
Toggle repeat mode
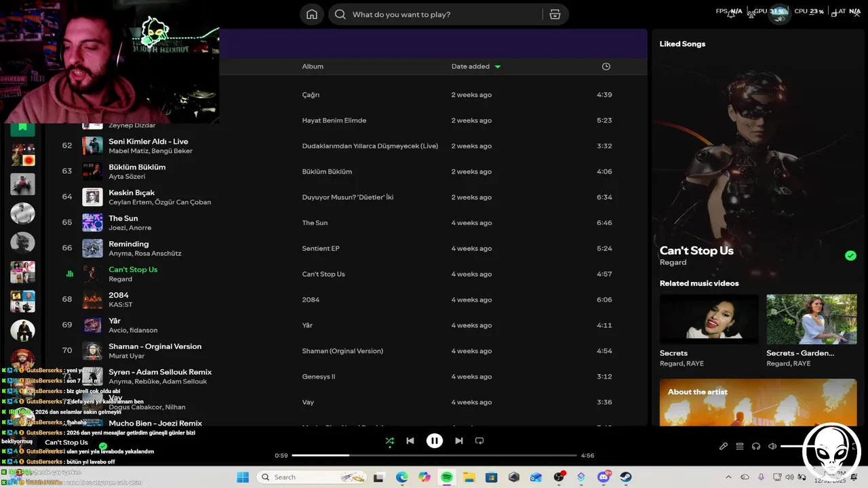tap(479, 441)
